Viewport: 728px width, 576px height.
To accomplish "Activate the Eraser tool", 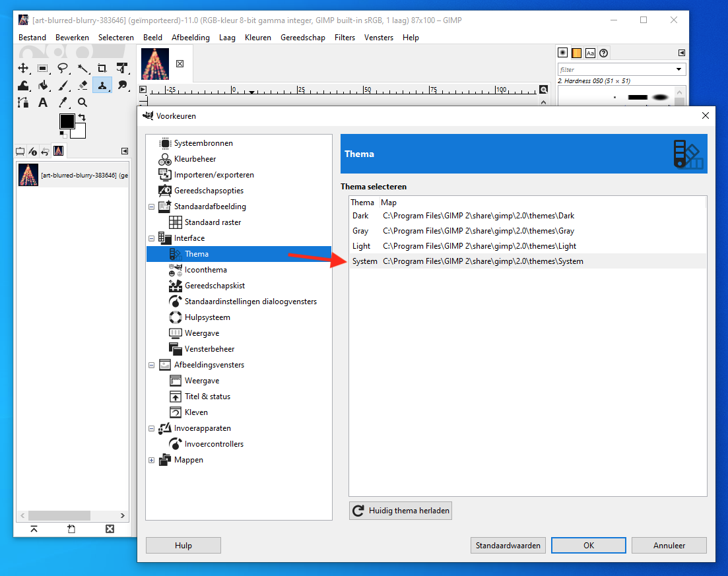I will coord(83,85).
